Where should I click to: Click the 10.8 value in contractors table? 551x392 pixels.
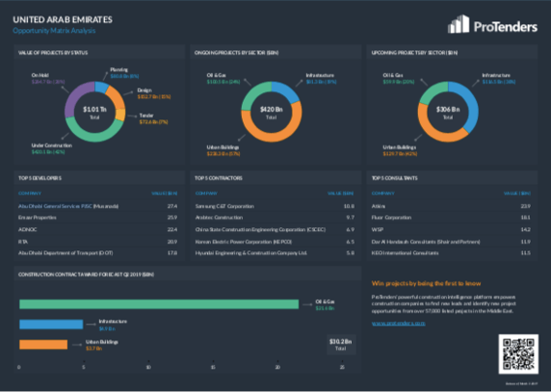click(349, 206)
